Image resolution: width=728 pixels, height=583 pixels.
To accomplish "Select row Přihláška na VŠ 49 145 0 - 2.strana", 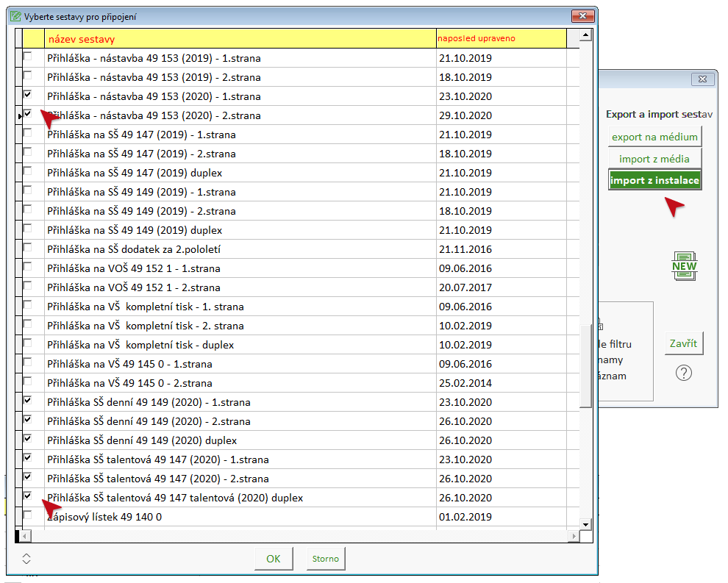I will [x=297, y=383].
